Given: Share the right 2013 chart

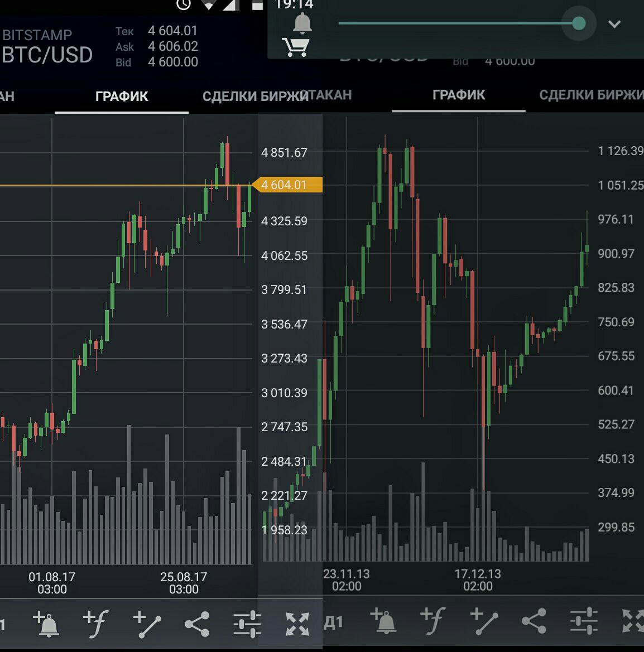Looking at the screenshot, I should click(534, 621).
